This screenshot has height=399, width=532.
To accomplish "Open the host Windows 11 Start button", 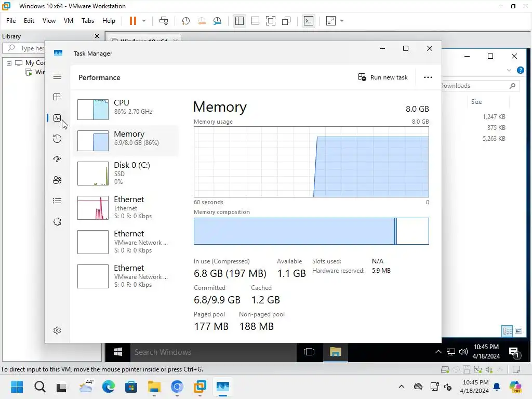I will (x=17, y=387).
